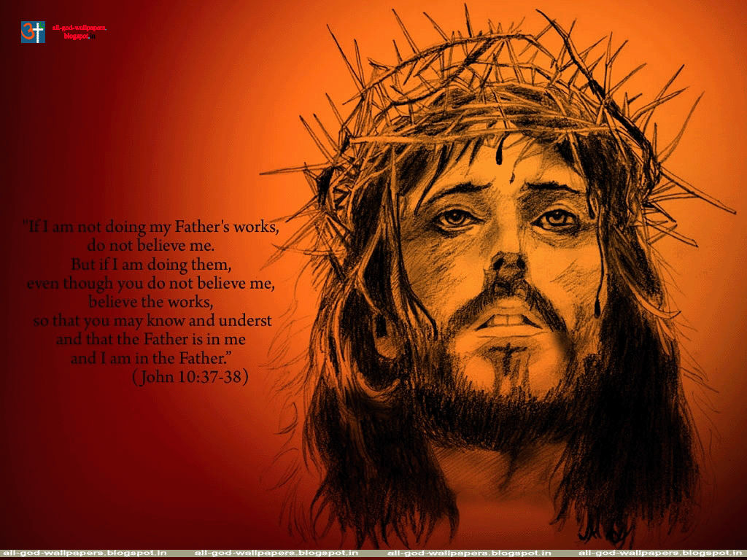
Task: Toggle the '.in' suffix in the header watermark
Action: [x=92, y=36]
